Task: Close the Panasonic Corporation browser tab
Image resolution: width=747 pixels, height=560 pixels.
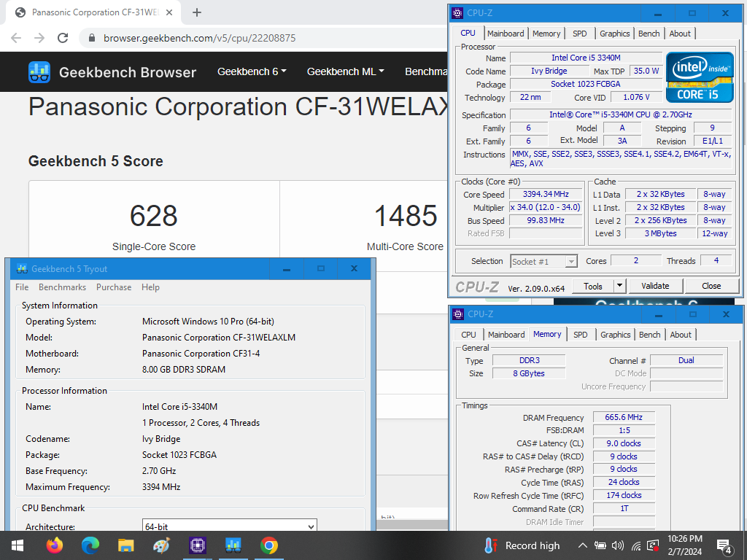Action: click(x=169, y=12)
